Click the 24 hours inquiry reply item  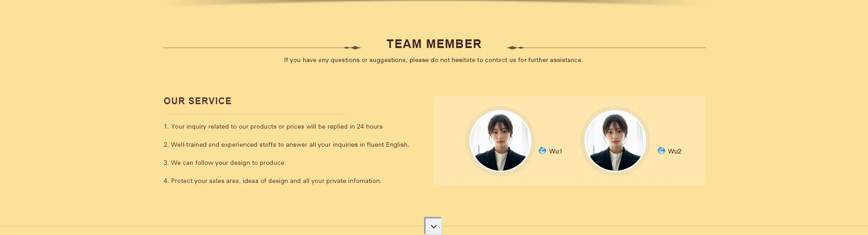pyautogui.click(x=273, y=126)
